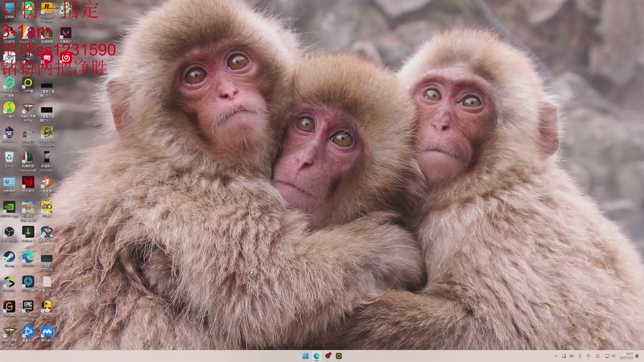Launch the OBS Studio desktop shortcut

pyautogui.click(x=9, y=232)
